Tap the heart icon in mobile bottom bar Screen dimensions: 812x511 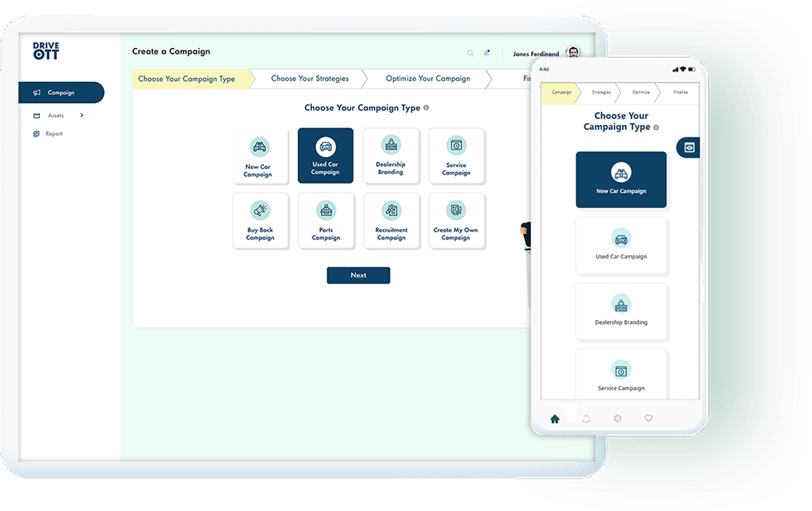[648, 418]
